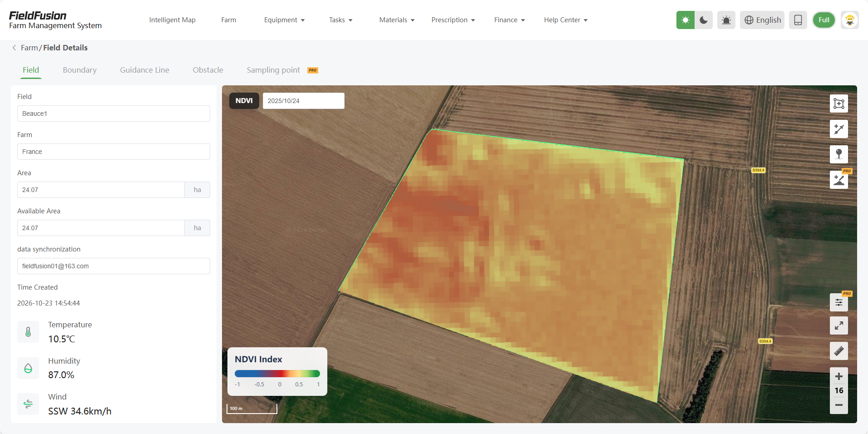Screen dimensions: 868x434
Task: Go back using the breadcrumb arrow
Action: [x=14, y=48]
